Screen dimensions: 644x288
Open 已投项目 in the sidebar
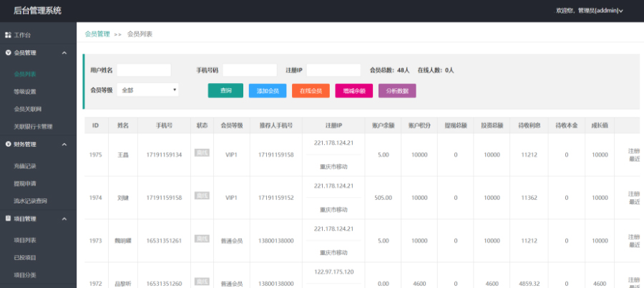[25, 258]
